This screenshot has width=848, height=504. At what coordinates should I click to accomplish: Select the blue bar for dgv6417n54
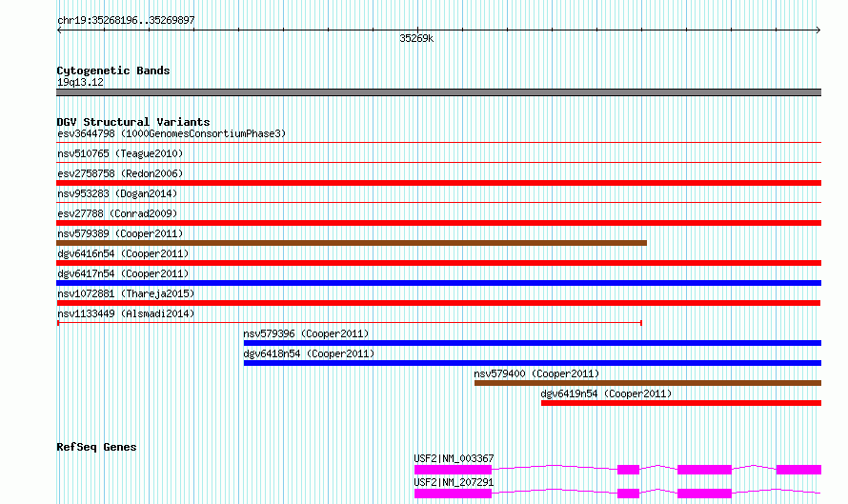coord(438,283)
